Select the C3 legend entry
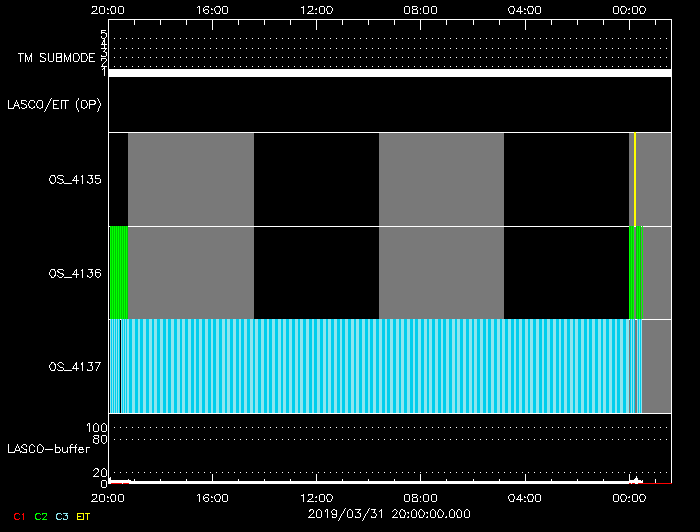Screen dimensions: 700x532 point(62,517)
